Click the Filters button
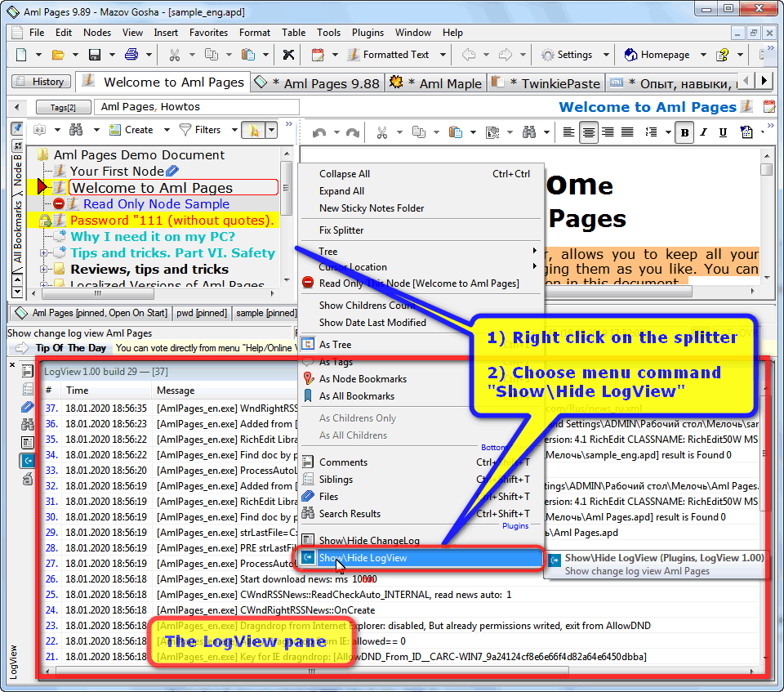 (x=199, y=130)
